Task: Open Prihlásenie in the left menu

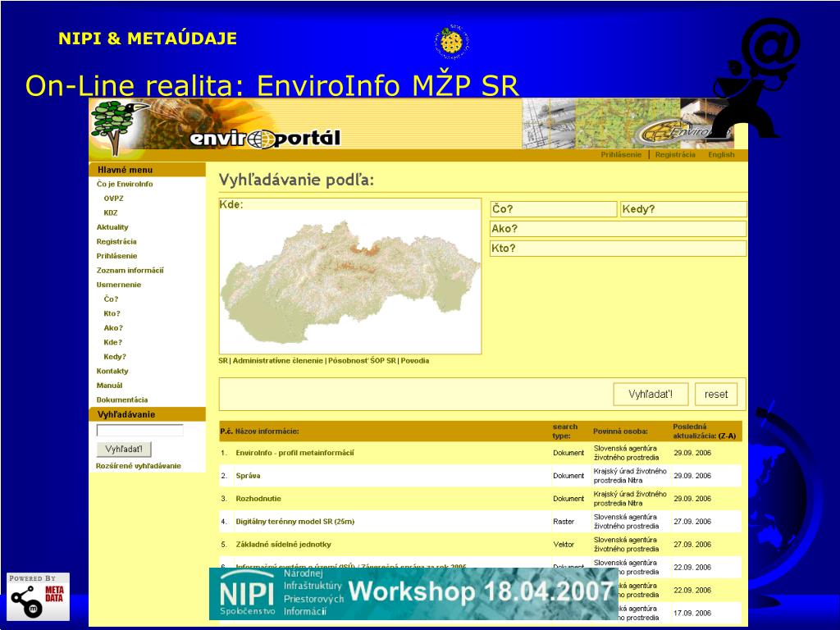Action: coord(116,256)
